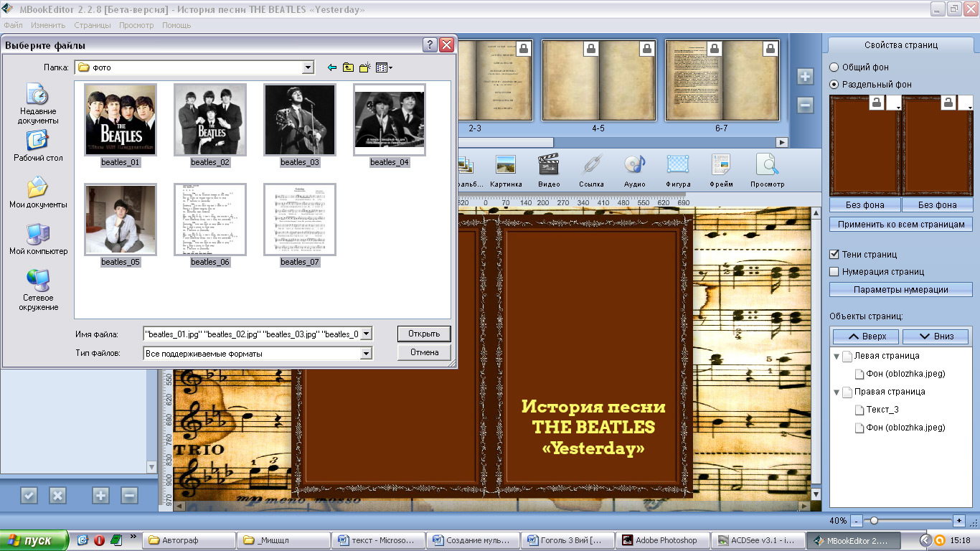Select the Раздельный фон radio button
The image size is (980, 551).
point(834,85)
